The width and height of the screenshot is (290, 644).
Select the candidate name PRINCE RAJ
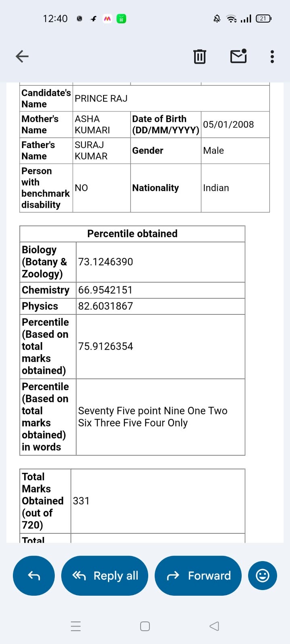(x=101, y=99)
